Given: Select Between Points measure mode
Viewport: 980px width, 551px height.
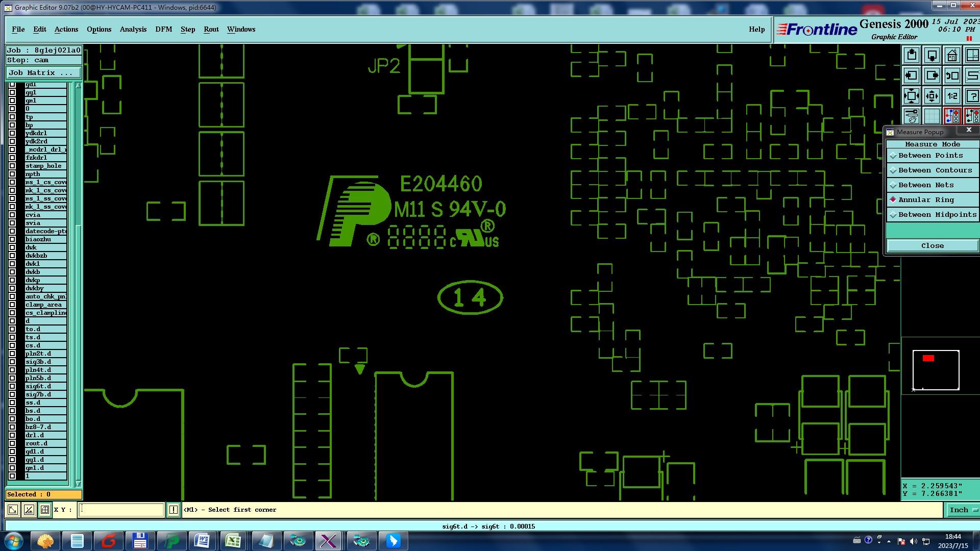Looking at the screenshot, I should tap(930, 156).
